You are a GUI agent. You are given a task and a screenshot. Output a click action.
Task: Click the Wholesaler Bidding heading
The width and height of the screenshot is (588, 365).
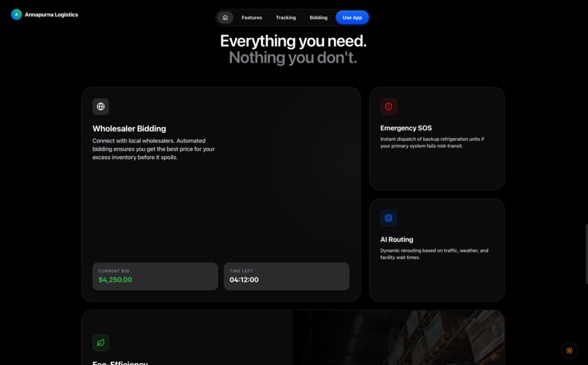click(x=129, y=128)
